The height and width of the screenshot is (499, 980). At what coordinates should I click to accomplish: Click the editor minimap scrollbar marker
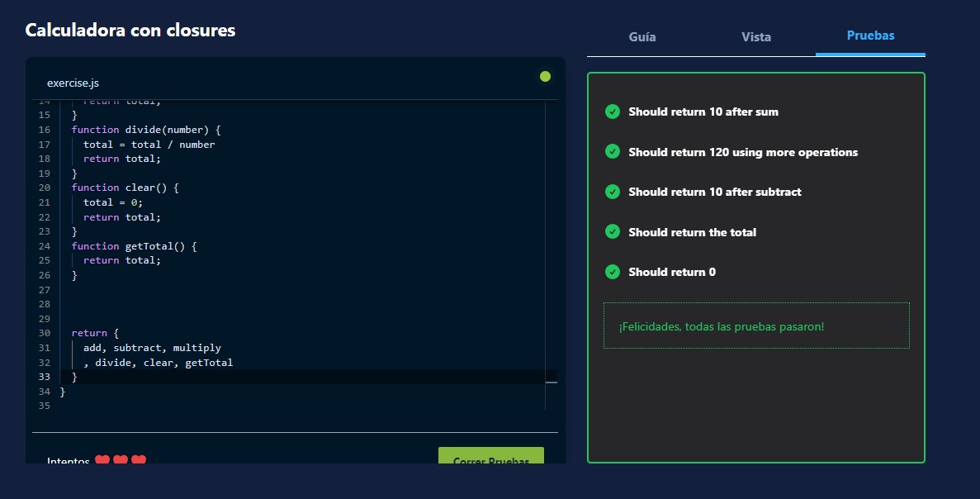click(552, 382)
